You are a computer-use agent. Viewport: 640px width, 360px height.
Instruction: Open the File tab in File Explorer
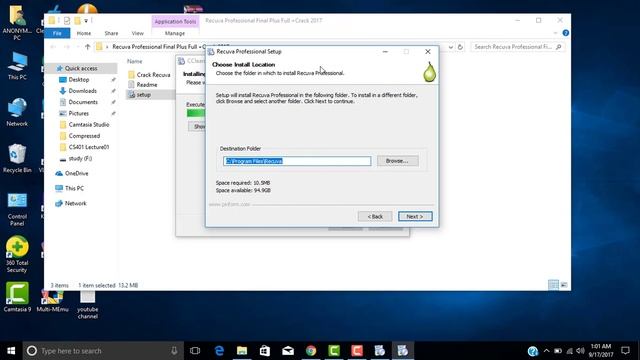(57, 33)
